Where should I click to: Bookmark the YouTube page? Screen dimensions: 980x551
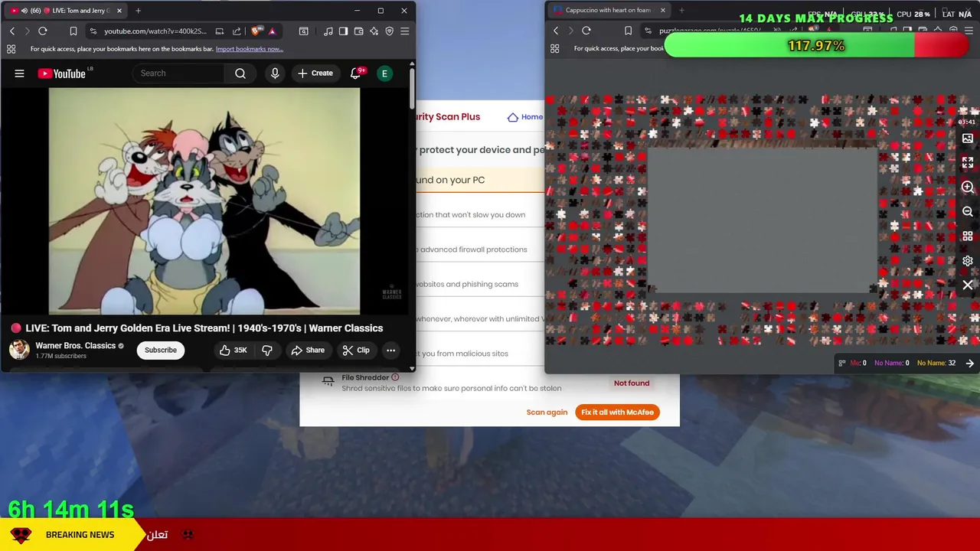[x=73, y=31]
